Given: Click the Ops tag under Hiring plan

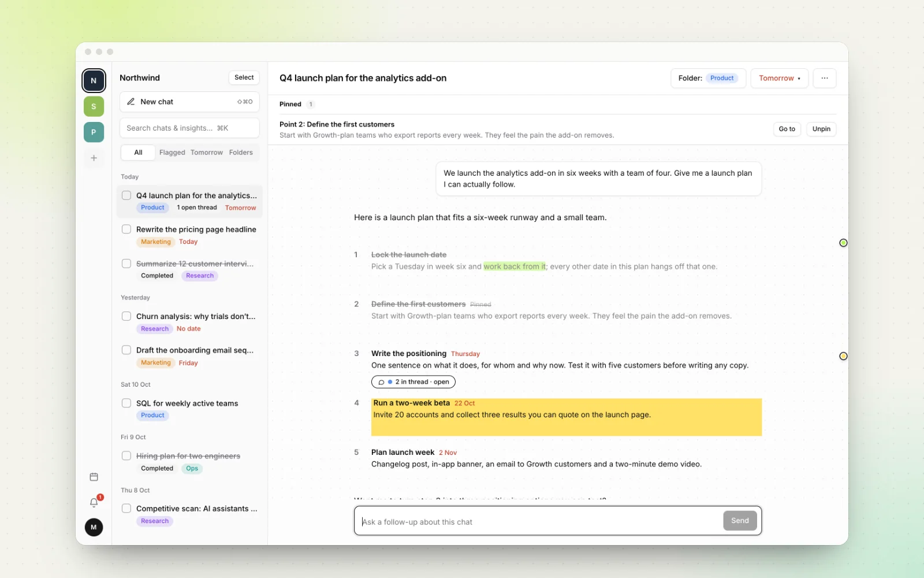Looking at the screenshot, I should [x=192, y=468].
